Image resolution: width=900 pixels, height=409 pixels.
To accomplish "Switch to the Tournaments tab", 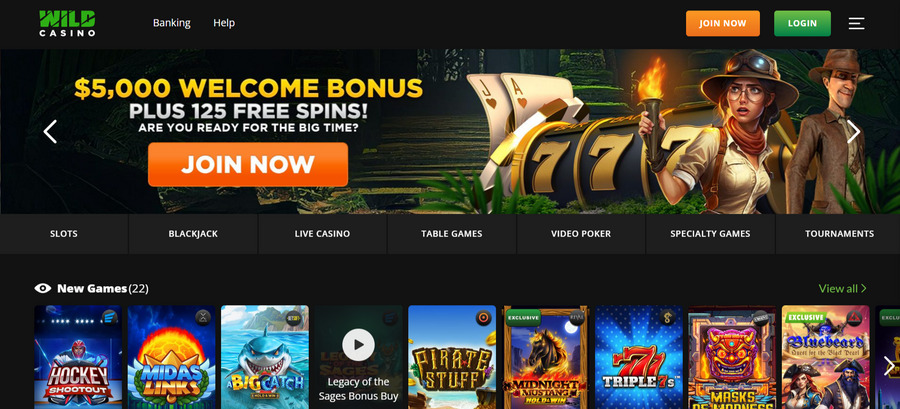I will coord(838,234).
